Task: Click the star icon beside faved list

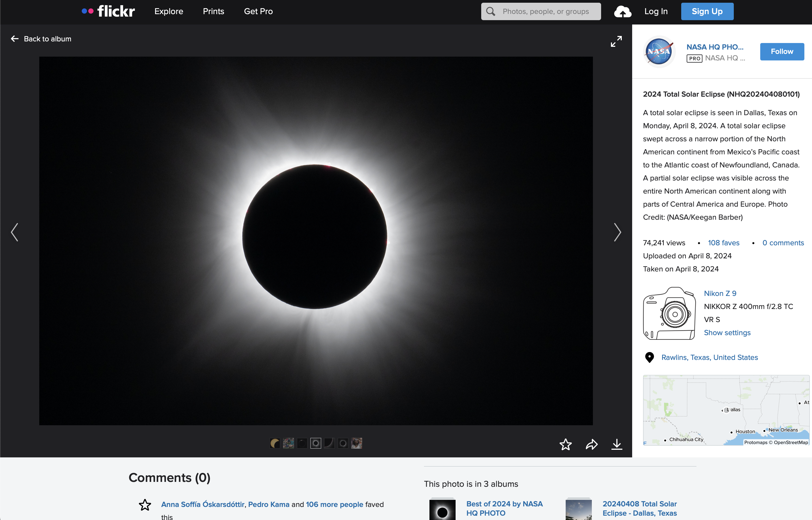Action: click(x=145, y=505)
